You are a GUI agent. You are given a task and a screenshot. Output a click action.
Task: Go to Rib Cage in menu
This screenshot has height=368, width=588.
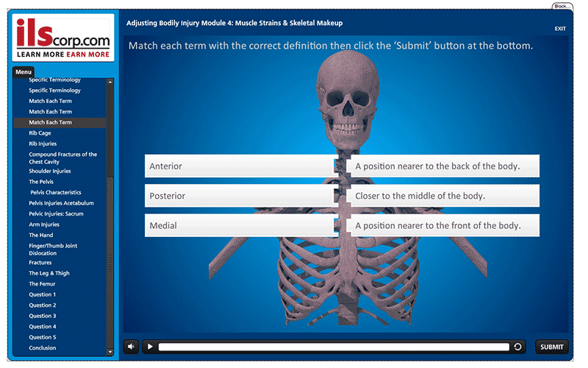40,133
